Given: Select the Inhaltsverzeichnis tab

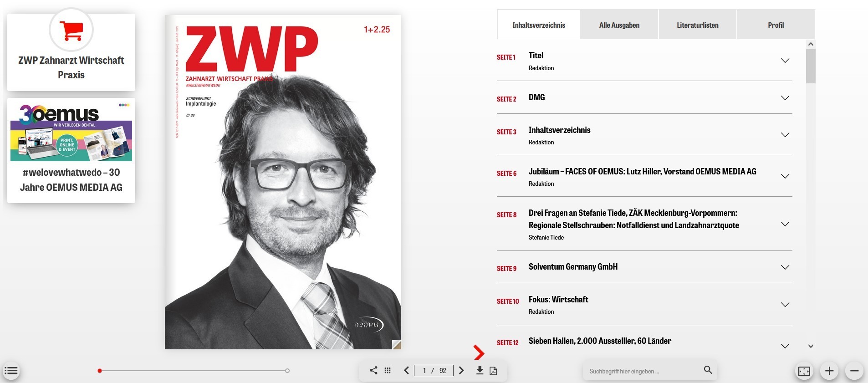Looking at the screenshot, I should click(538, 25).
